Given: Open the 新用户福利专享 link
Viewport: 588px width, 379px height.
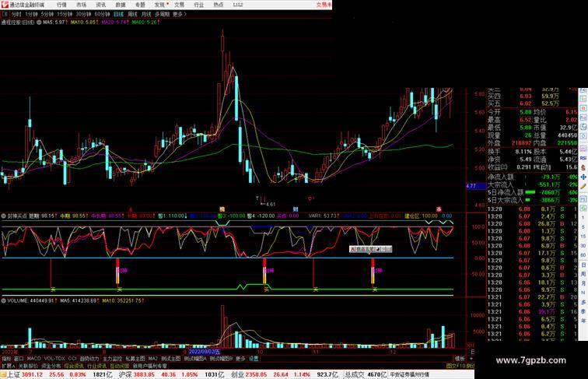Looking at the screenshot, I should pyautogui.click(x=150, y=366).
